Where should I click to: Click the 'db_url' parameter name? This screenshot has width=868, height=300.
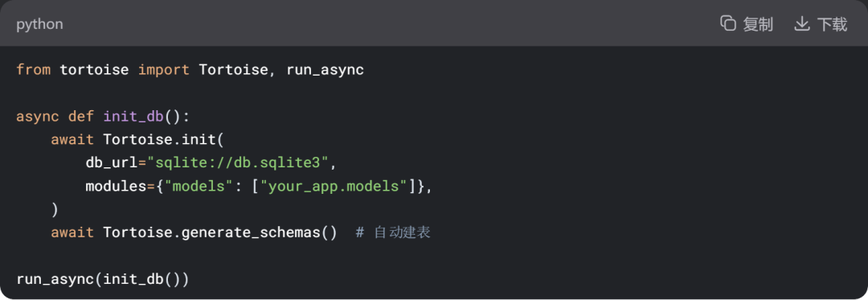point(111,162)
